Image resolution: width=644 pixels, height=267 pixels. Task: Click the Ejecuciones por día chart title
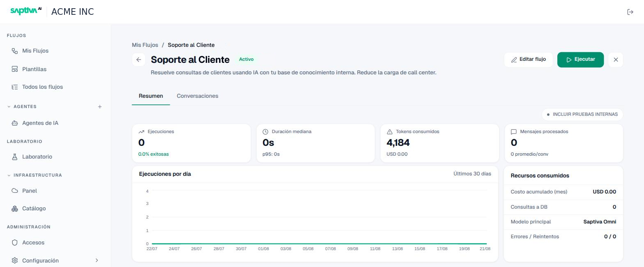pyautogui.click(x=165, y=174)
